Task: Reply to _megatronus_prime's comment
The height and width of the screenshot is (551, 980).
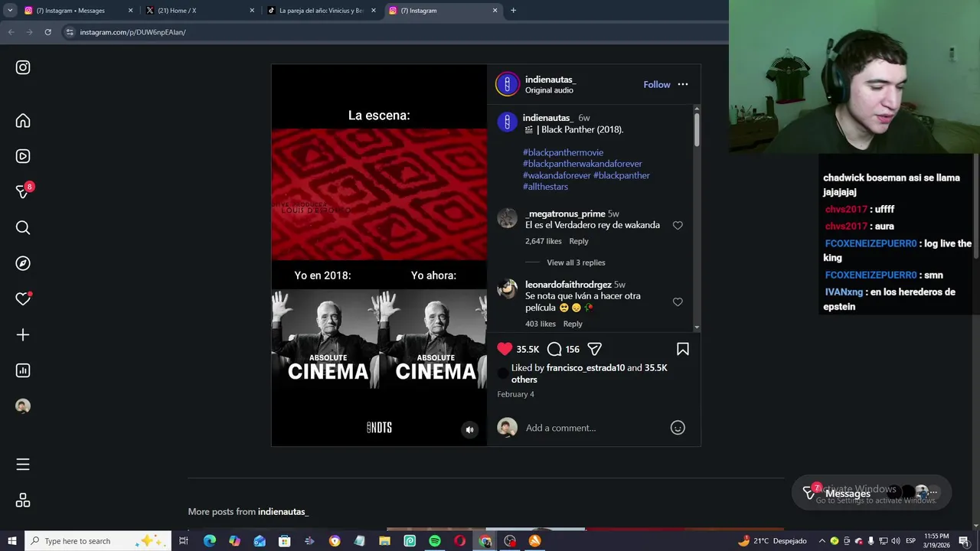Action: (579, 241)
